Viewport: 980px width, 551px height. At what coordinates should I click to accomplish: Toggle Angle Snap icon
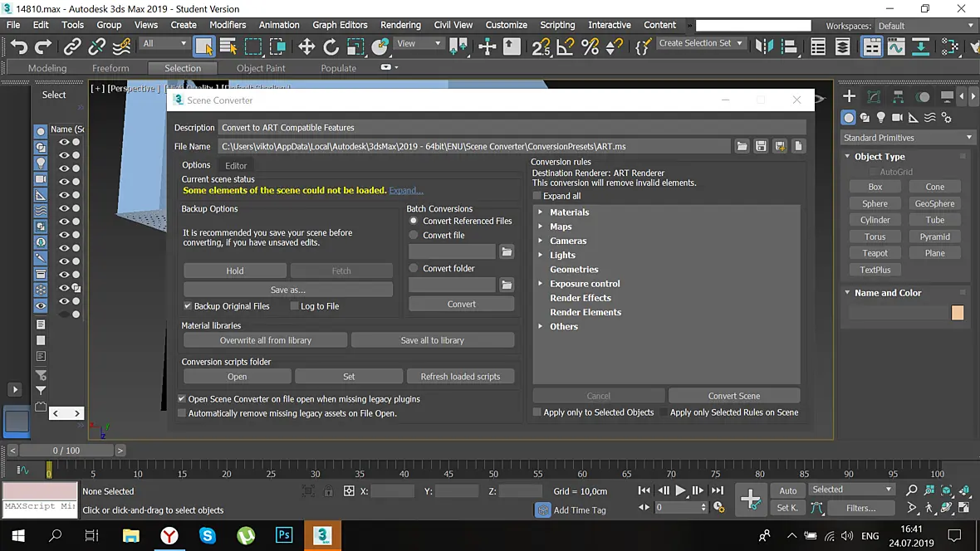565,46
